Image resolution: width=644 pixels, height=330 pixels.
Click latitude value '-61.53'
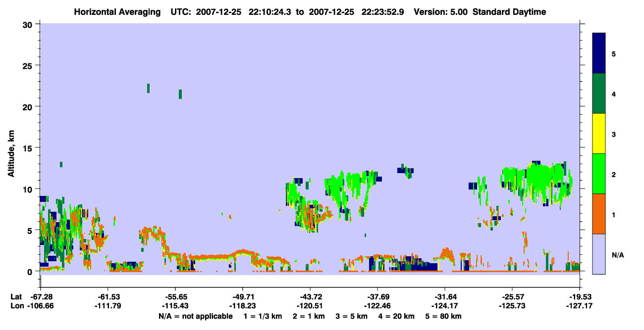pos(107,296)
